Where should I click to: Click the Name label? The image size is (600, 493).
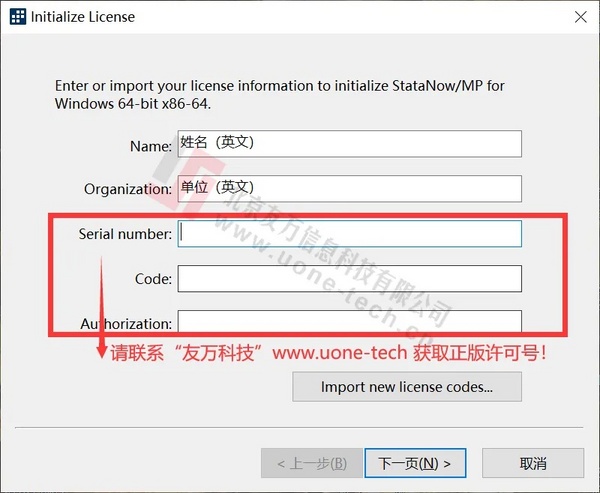pyautogui.click(x=151, y=146)
